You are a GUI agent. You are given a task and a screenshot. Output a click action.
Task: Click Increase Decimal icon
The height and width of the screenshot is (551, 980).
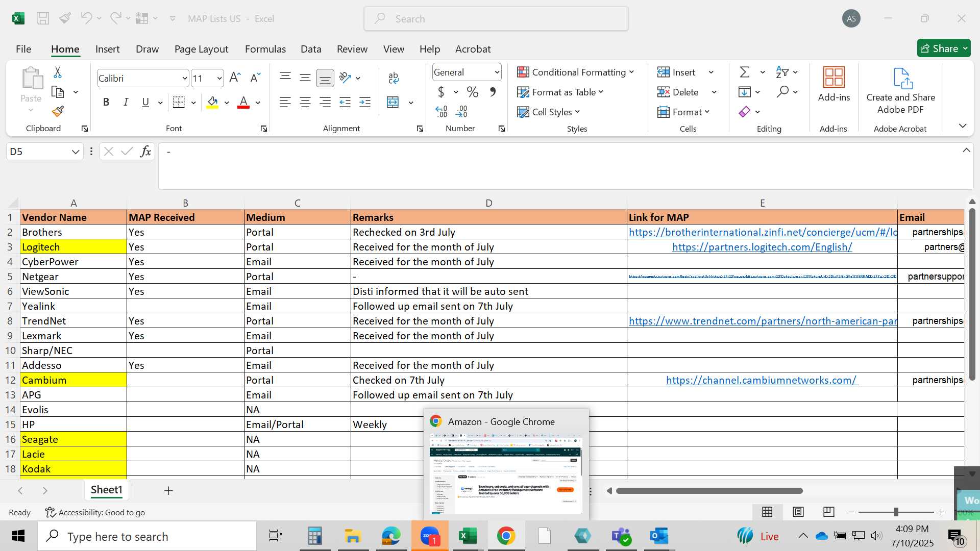[x=441, y=111]
